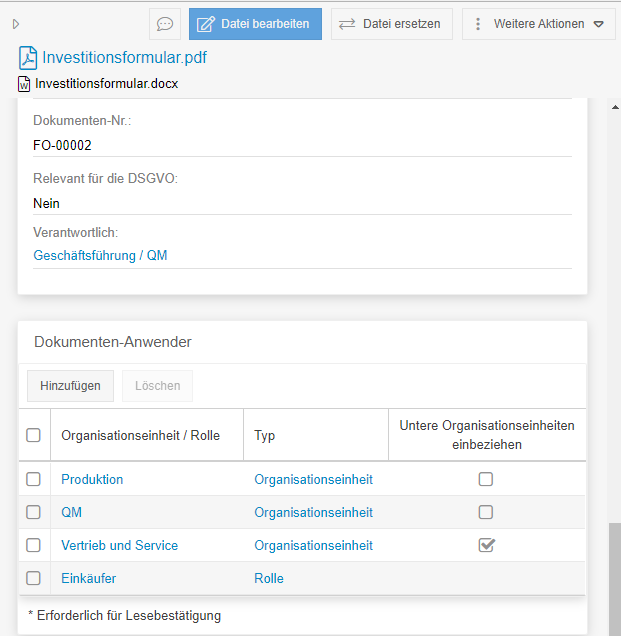Enable sub-units checkbox for Produktion

(x=486, y=479)
